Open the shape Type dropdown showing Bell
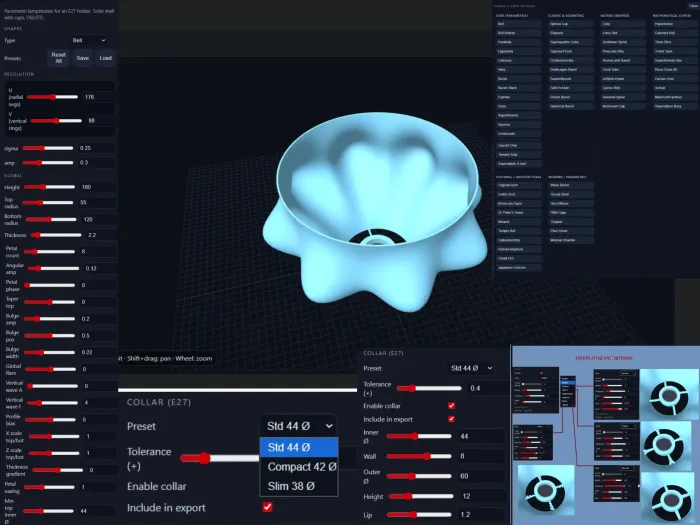 [x=89, y=40]
